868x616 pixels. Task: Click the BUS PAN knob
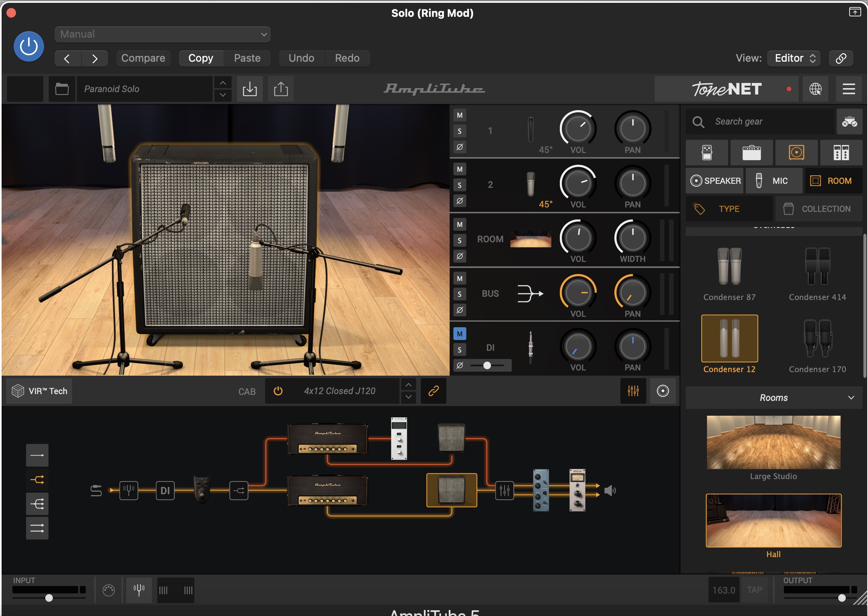632,292
